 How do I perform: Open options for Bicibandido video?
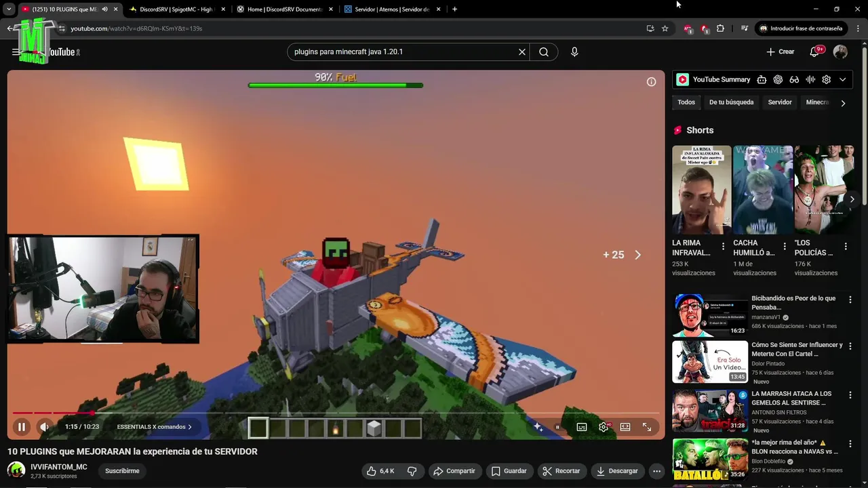[850, 300]
